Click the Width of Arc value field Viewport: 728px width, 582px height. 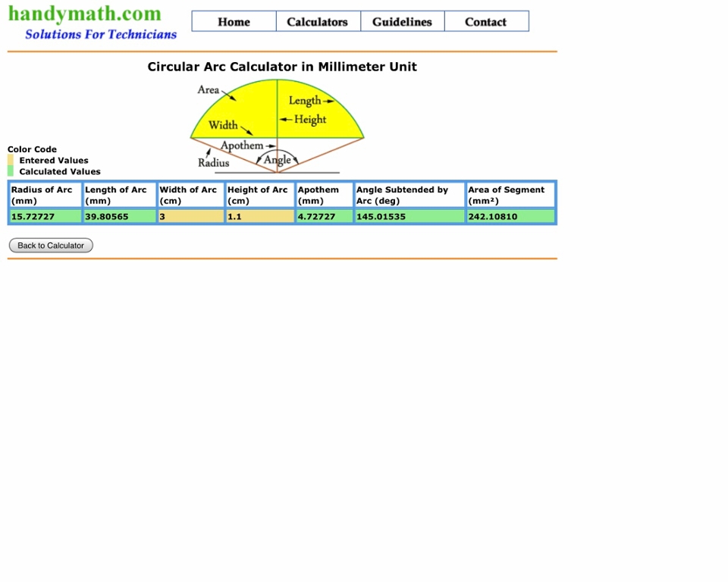[x=190, y=217]
